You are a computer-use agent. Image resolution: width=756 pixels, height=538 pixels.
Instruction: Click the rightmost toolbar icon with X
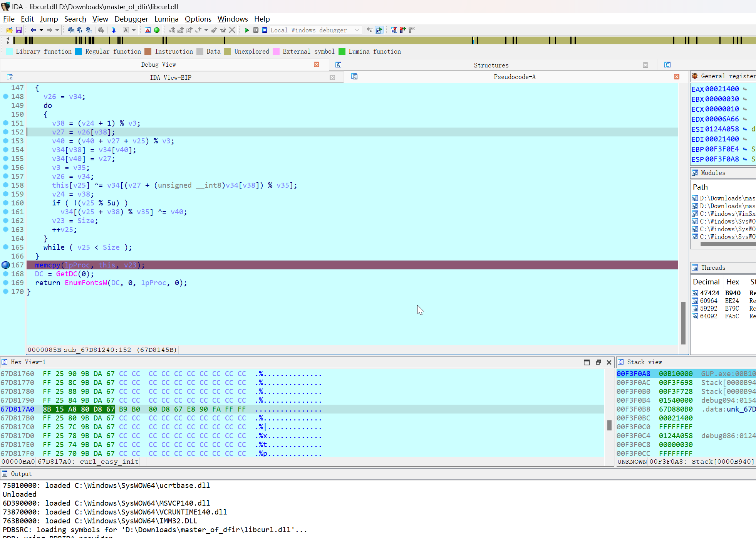tap(412, 30)
